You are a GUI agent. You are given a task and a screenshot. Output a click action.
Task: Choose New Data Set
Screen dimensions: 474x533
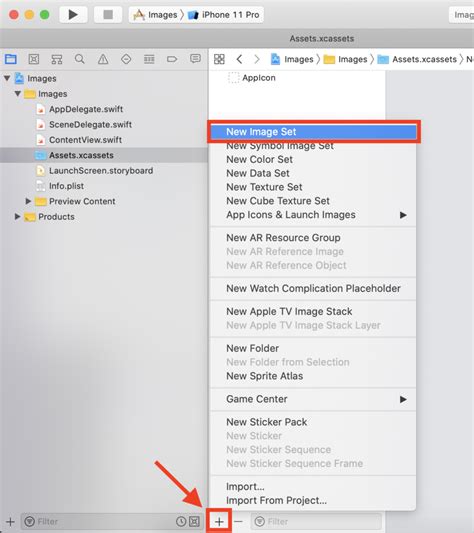click(313, 173)
